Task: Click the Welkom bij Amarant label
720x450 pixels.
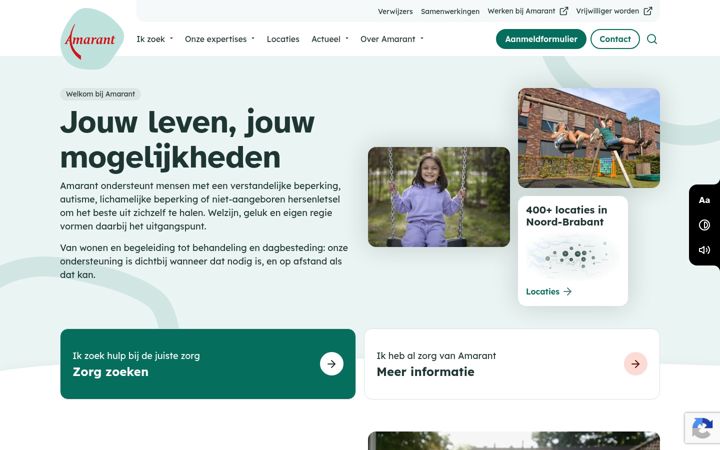Action: point(100,94)
